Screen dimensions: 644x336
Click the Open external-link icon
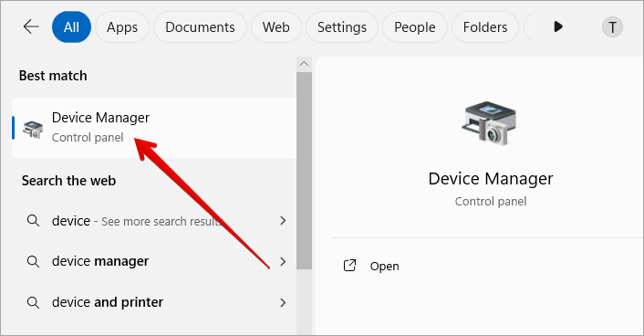(x=349, y=266)
